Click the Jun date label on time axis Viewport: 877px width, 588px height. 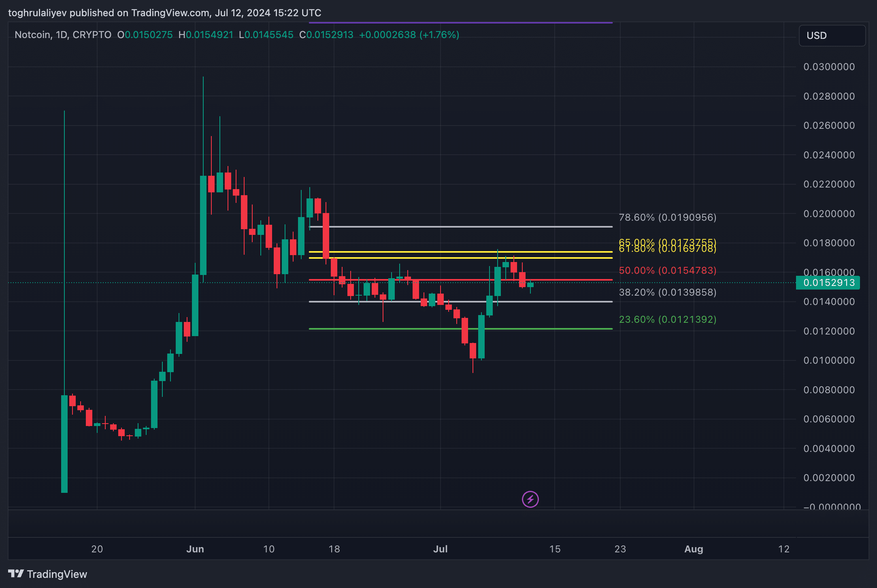click(x=195, y=549)
